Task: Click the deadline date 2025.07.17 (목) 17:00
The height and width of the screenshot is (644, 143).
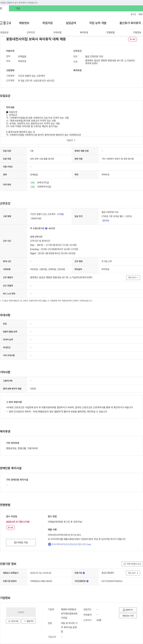Action: click(18, 522)
